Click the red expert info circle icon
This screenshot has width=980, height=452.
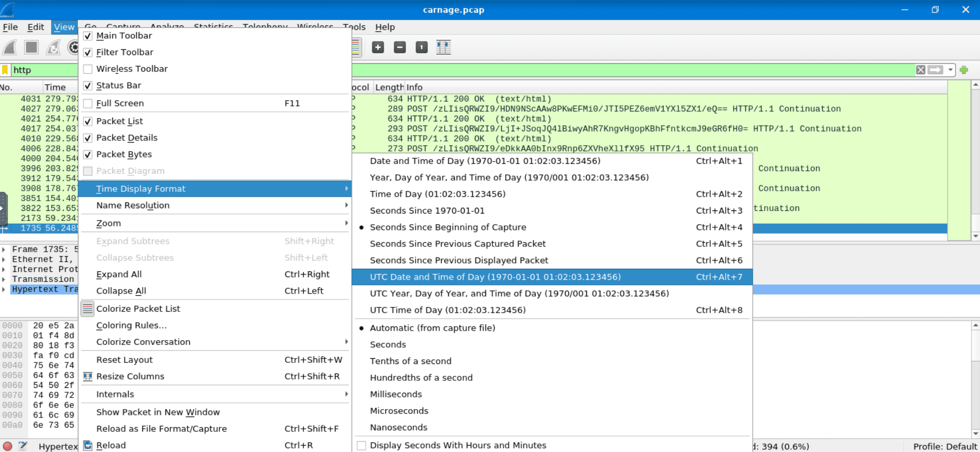(x=7, y=446)
